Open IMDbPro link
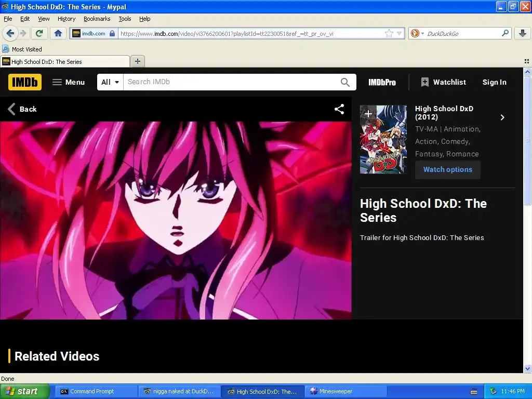The height and width of the screenshot is (399, 532). [x=382, y=82]
